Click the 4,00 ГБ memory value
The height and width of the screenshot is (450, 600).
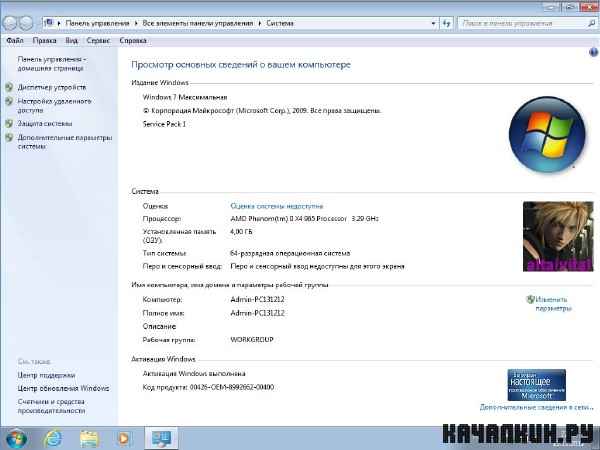pos(241,232)
